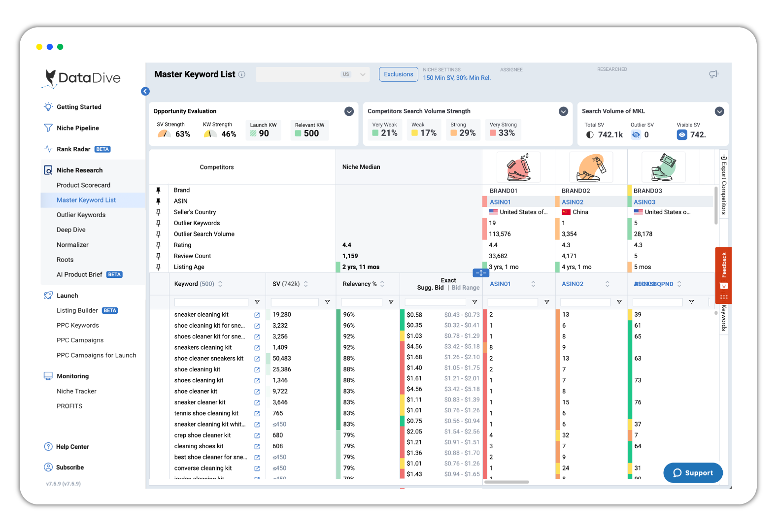Open the Sugg. Bid column filter icon

coord(474,302)
